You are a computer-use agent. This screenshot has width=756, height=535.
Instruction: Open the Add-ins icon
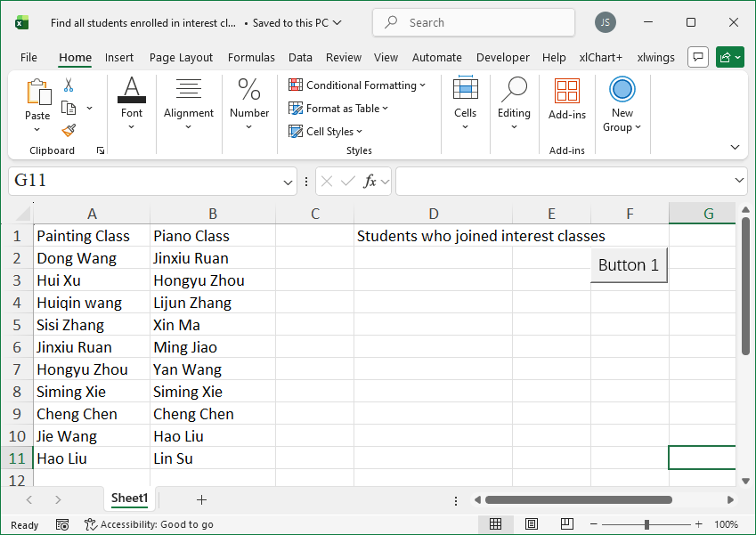[566, 92]
